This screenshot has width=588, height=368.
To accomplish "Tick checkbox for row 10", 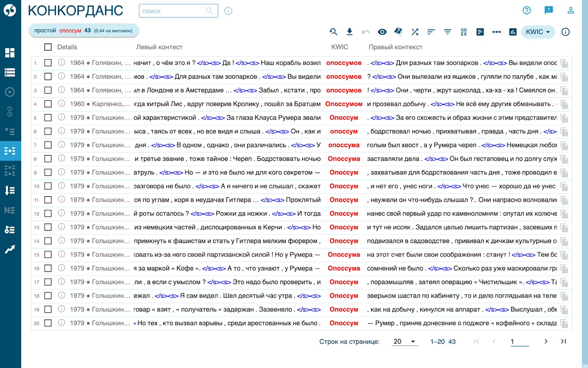I will click(48, 186).
